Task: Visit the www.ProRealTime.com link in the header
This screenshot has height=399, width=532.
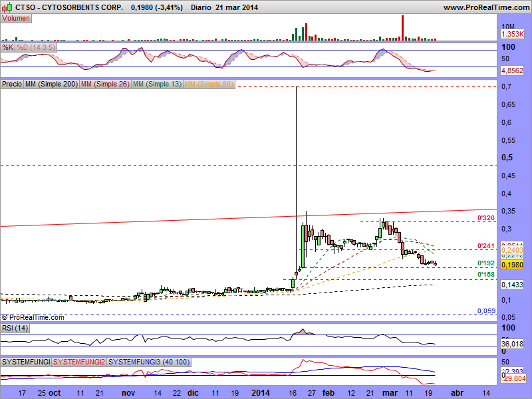Action: tap(486, 7)
